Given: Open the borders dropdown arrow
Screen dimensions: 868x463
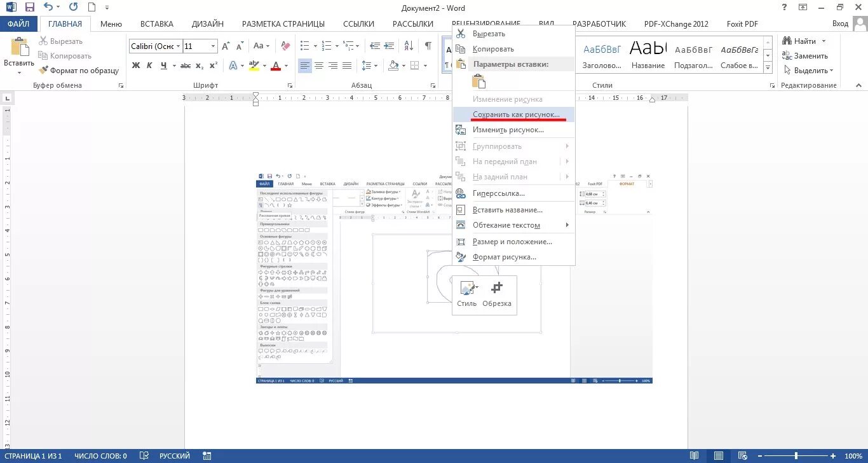Looking at the screenshot, I should click(424, 66).
